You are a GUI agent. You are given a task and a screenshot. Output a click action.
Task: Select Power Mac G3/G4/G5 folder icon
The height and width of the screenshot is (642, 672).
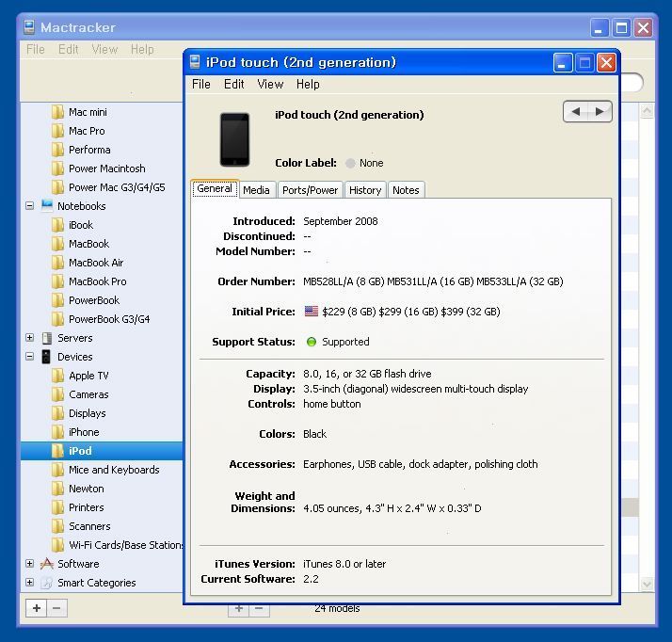[x=57, y=187]
